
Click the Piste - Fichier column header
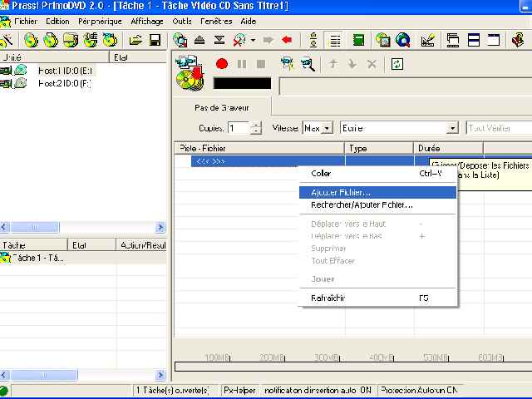259,148
